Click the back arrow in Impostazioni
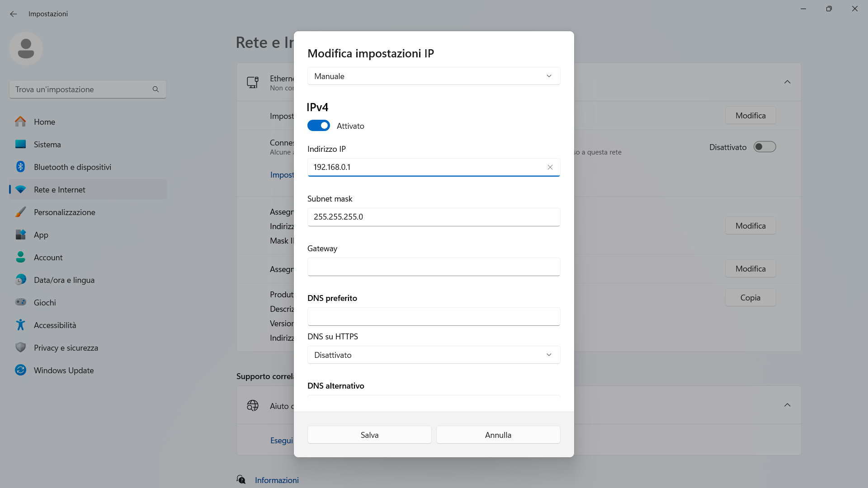Screen dimensions: 868x488 [14, 14]
